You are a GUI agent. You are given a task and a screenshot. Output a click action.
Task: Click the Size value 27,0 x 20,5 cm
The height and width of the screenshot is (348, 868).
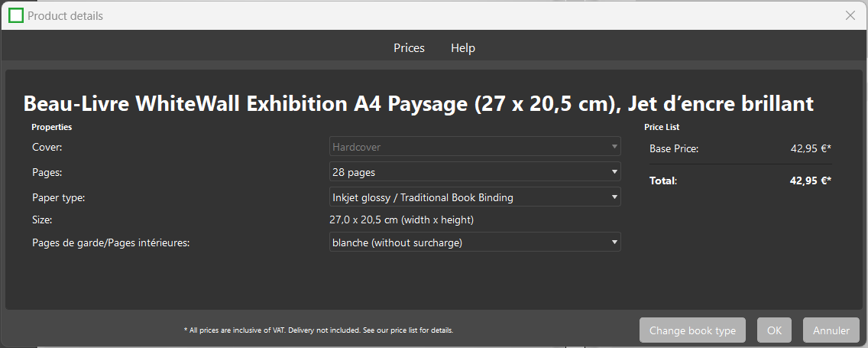pyautogui.click(x=401, y=220)
